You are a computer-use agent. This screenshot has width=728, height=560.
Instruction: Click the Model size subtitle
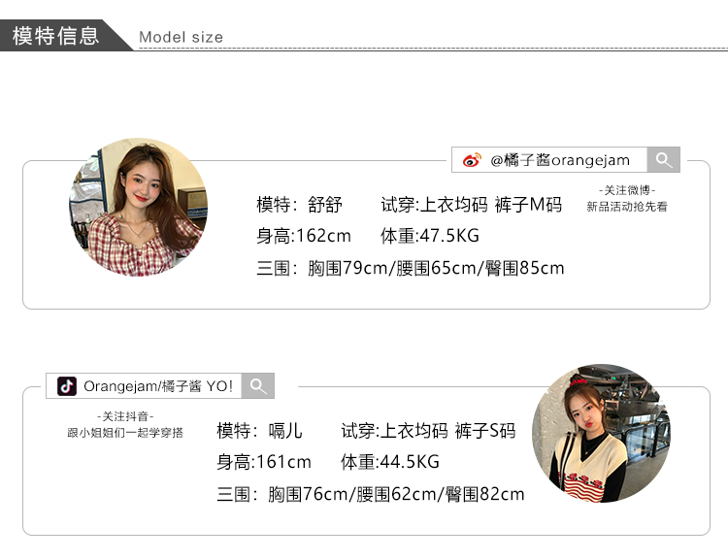[181, 38]
